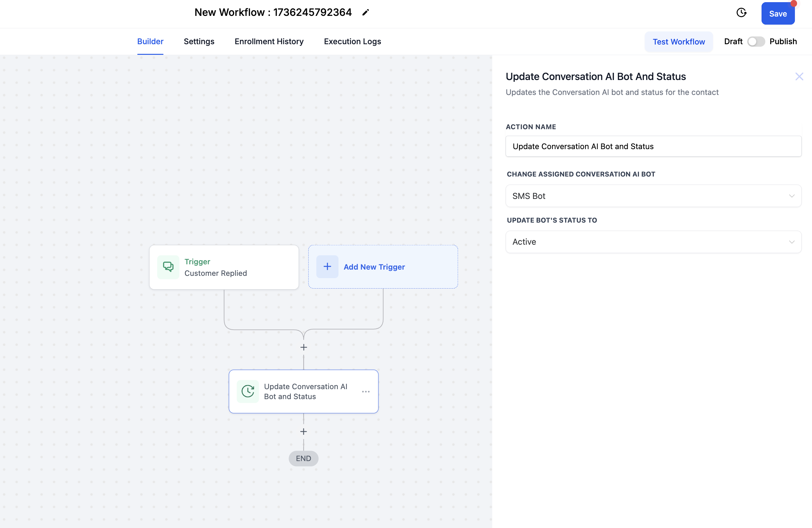Image resolution: width=812 pixels, height=528 pixels.
Task: Add step with plus above action node
Action: [x=304, y=347]
